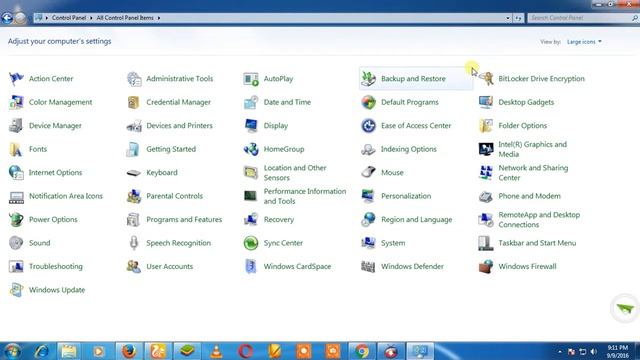Open Performance Information and Tools link
Viewport: 640px width, 360px height.
(304, 196)
